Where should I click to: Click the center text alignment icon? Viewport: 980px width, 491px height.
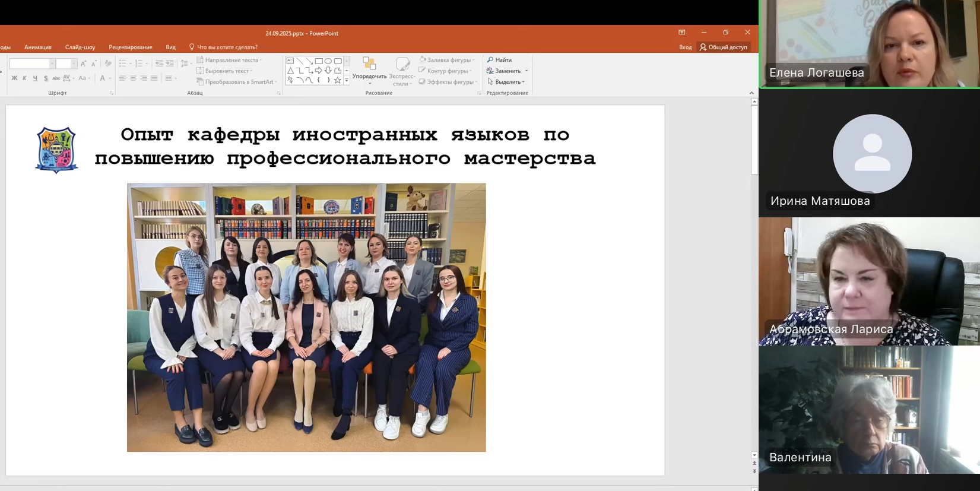click(x=133, y=78)
